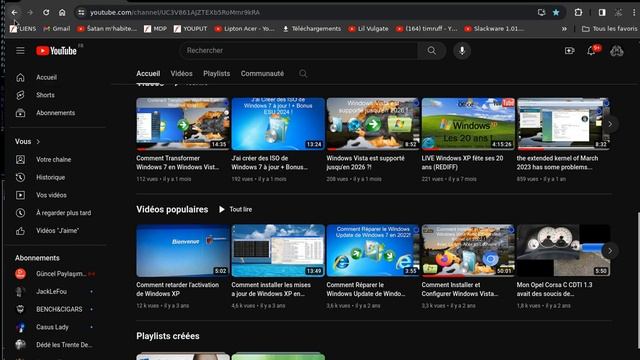
Task: Show next Vidéos populaires arrow
Action: click(610, 251)
